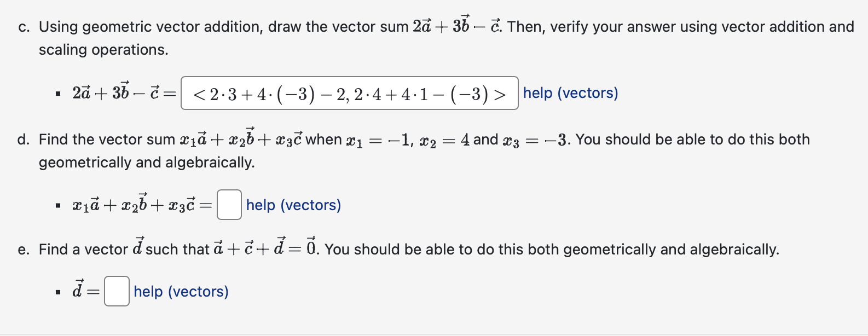This screenshot has height=336, width=868.
Task: Open the help (vectors) link in part d
Action: point(293,205)
